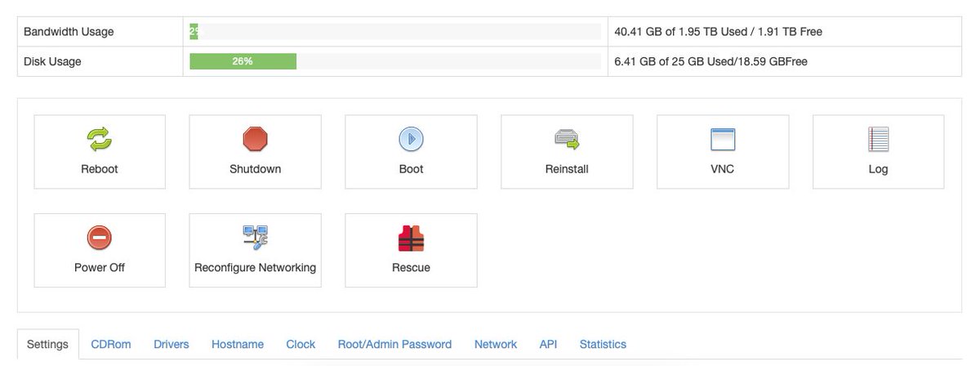Select the Bandwidth Usage label
980x366 pixels.
click(69, 32)
